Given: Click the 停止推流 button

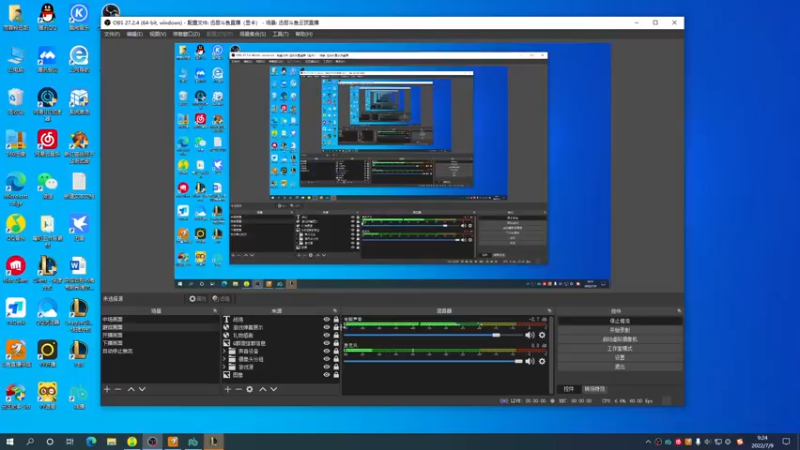Looking at the screenshot, I should 620,321.
